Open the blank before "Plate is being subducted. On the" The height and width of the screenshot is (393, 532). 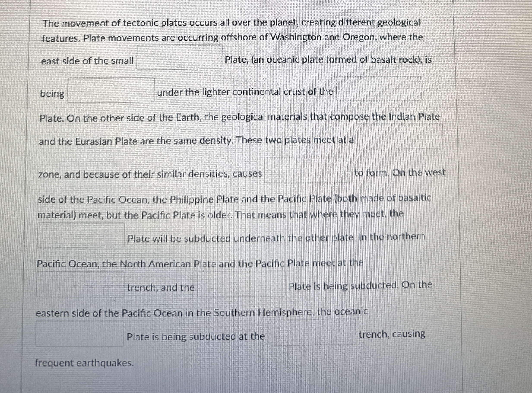[242, 284]
